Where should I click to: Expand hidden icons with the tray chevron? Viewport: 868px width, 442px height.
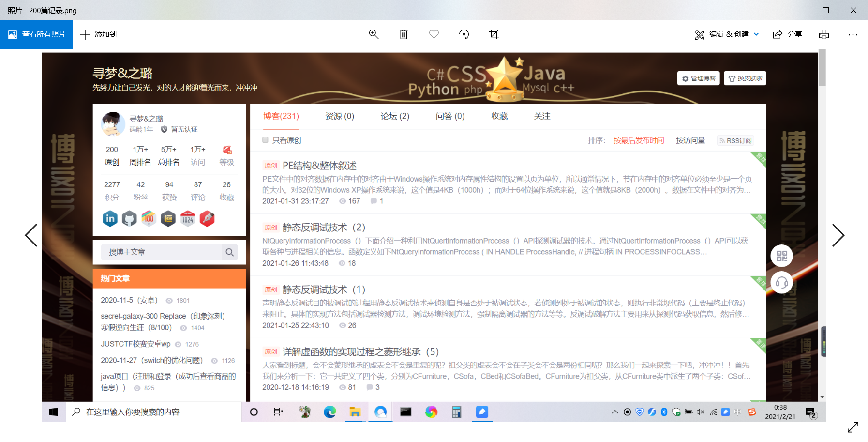point(614,412)
